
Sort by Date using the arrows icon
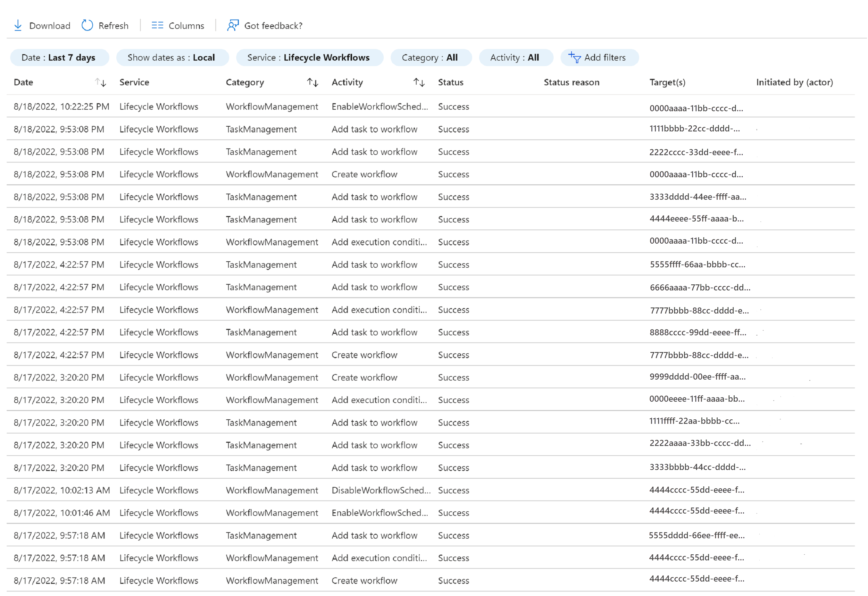tap(100, 82)
